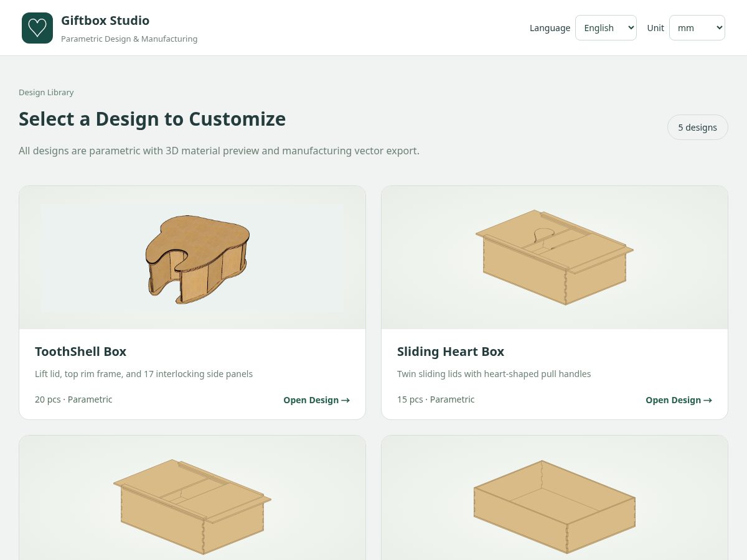Click the open-top box preview image
The height and width of the screenshot is (560, 747).
click(555, 498)
